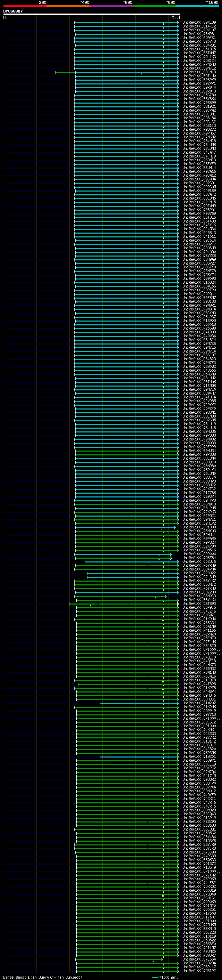This screenshot has width=222, height=980.
Task: Select the UniRef100_A2RAZ0 label
Action: [x=199, y=634]
